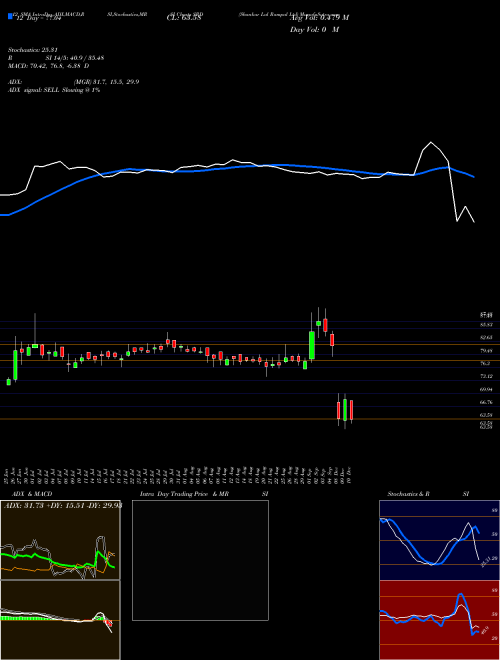Open the MACD histogram mini chart
This screenshot has width=500, height=660.
point(60,620)
